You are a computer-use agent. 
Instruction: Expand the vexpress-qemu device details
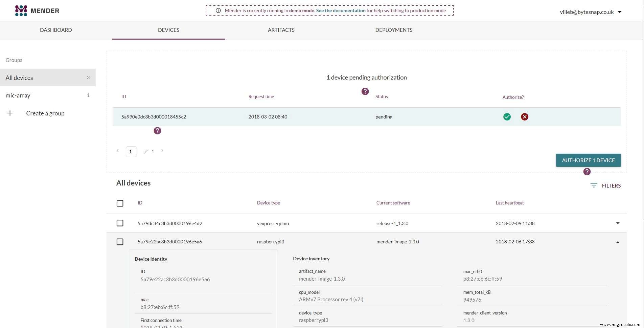(x=618, y=223)
